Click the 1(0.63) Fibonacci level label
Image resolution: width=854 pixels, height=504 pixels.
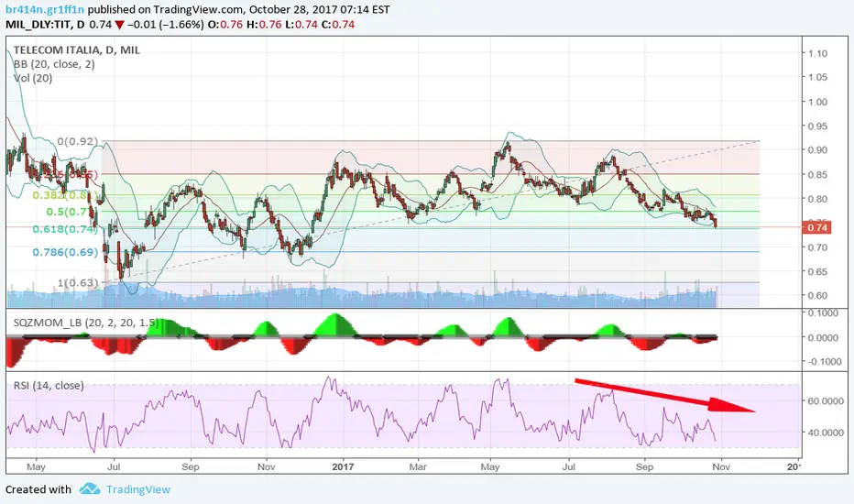tap(78, 283)
